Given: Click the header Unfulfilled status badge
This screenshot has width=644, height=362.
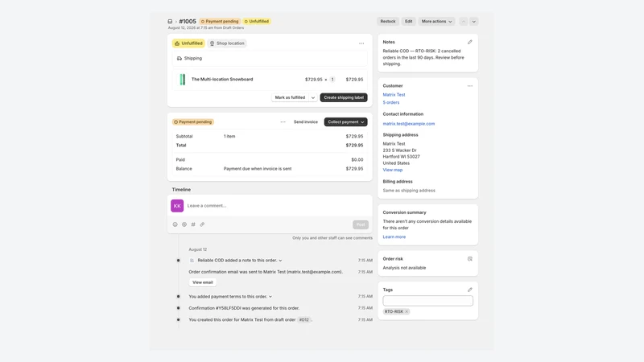Looking at the screenshot, I should [257, 22].
